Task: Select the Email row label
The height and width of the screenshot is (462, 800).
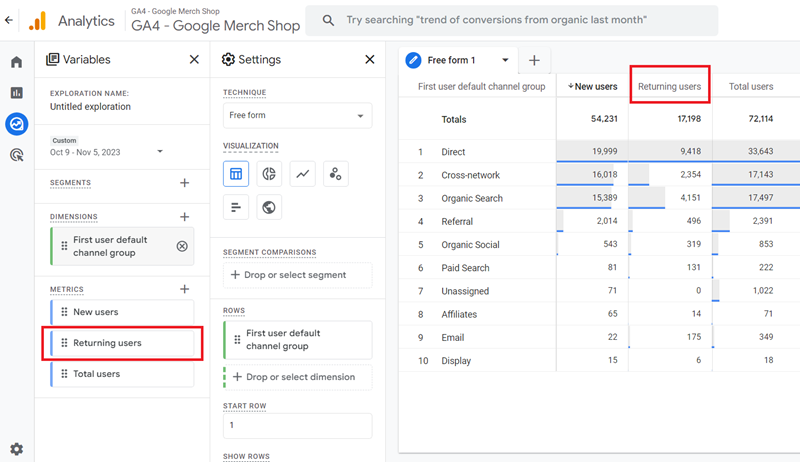Action: pyautogui.click(x=453, y=338)
